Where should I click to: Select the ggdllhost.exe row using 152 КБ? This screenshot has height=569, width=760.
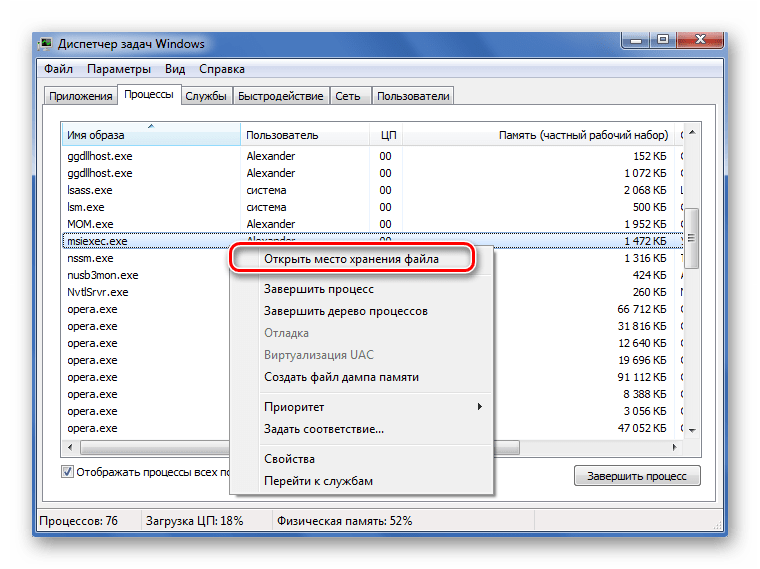[372, 156]
